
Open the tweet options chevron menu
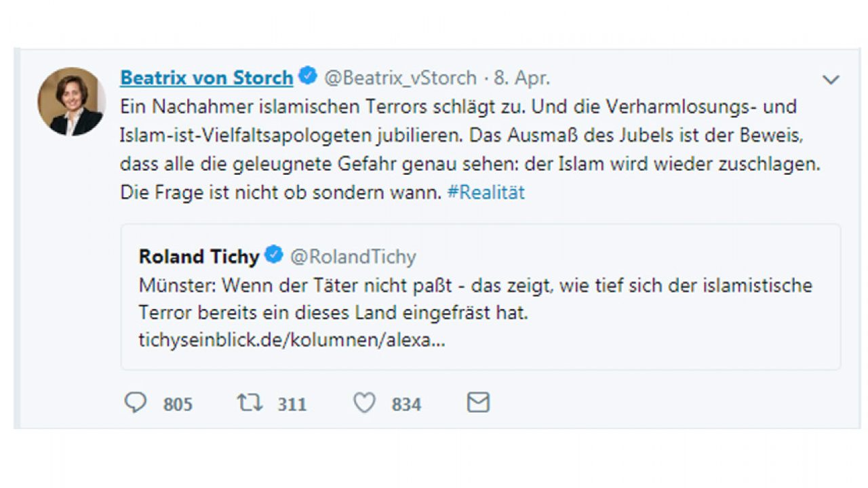coord(831,80)
